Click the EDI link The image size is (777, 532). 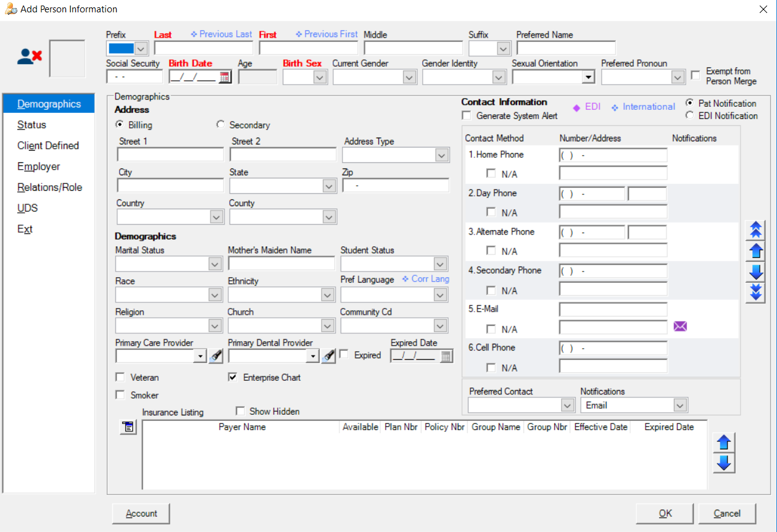[587, 107]
